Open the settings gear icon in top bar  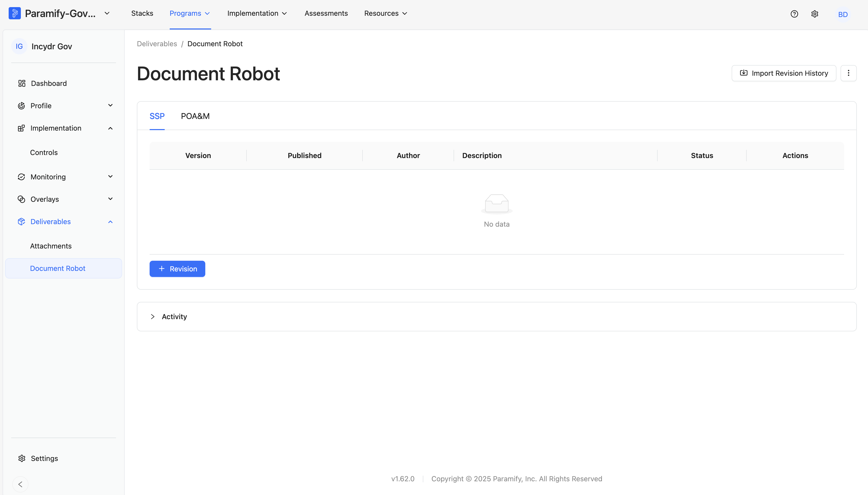pyautogui.click(x=815, y=14)
